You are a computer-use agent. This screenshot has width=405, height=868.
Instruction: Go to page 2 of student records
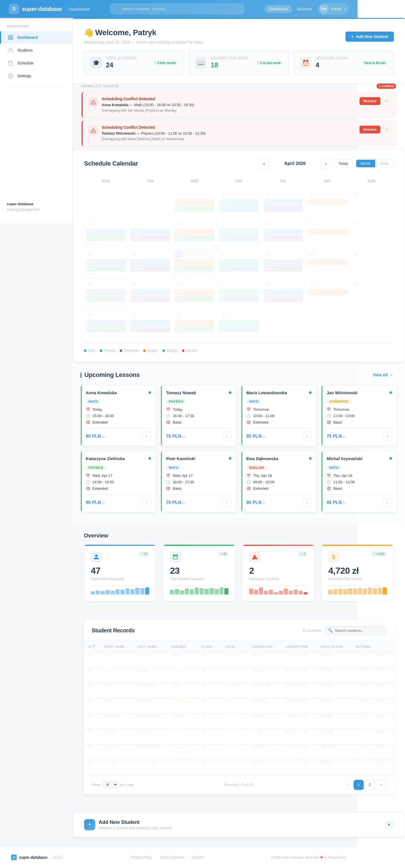tap(370, 785)
